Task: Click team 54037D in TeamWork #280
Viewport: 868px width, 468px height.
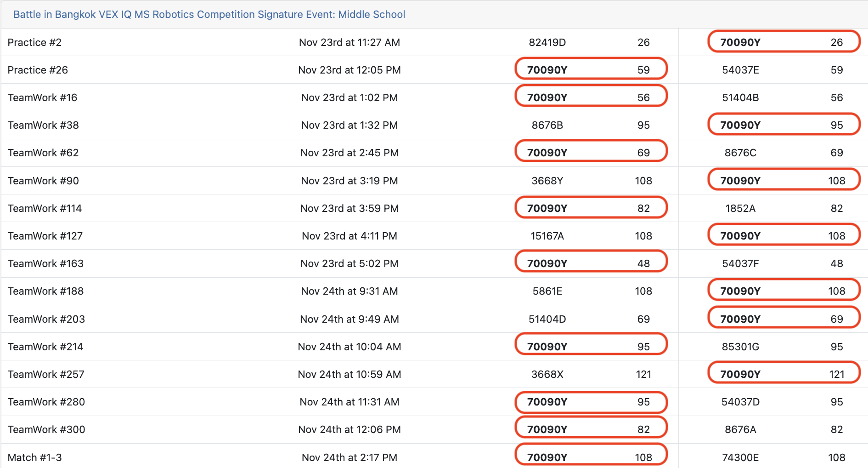Action: point(740,402)
